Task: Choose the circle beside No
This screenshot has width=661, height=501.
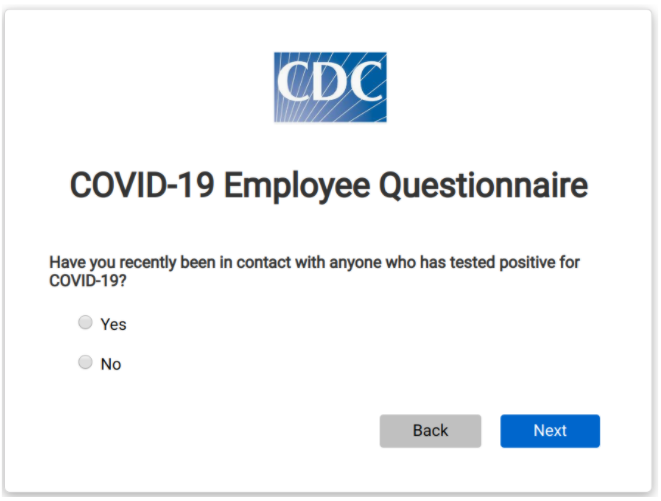Action: [x=85, y=362]
